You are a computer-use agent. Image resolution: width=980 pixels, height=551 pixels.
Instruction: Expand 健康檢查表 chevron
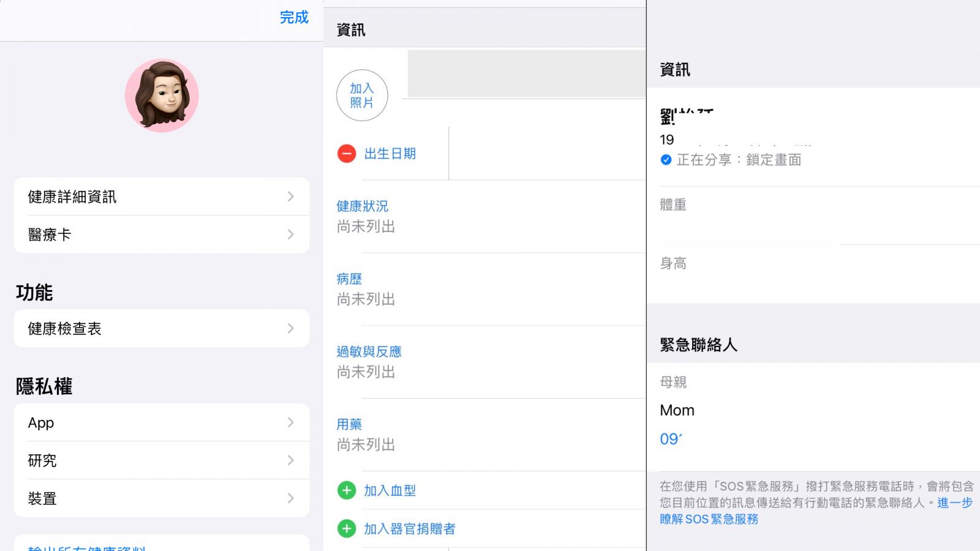[290, 329]
